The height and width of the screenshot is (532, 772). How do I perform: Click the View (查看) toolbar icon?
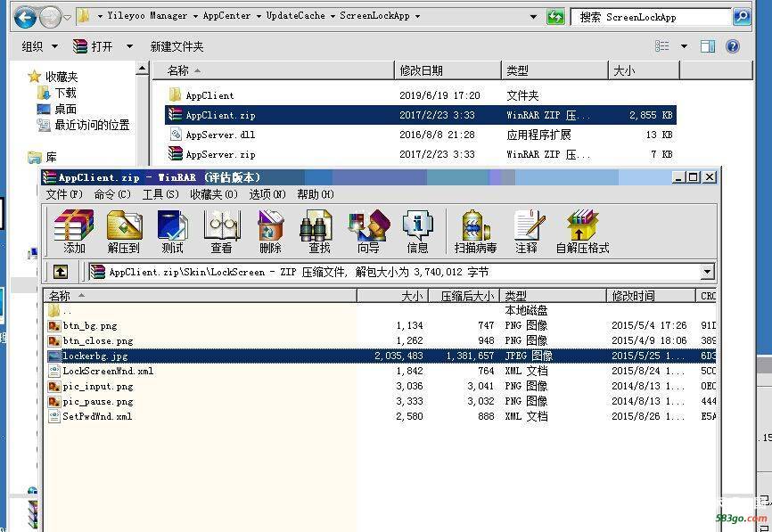(222, 231)
